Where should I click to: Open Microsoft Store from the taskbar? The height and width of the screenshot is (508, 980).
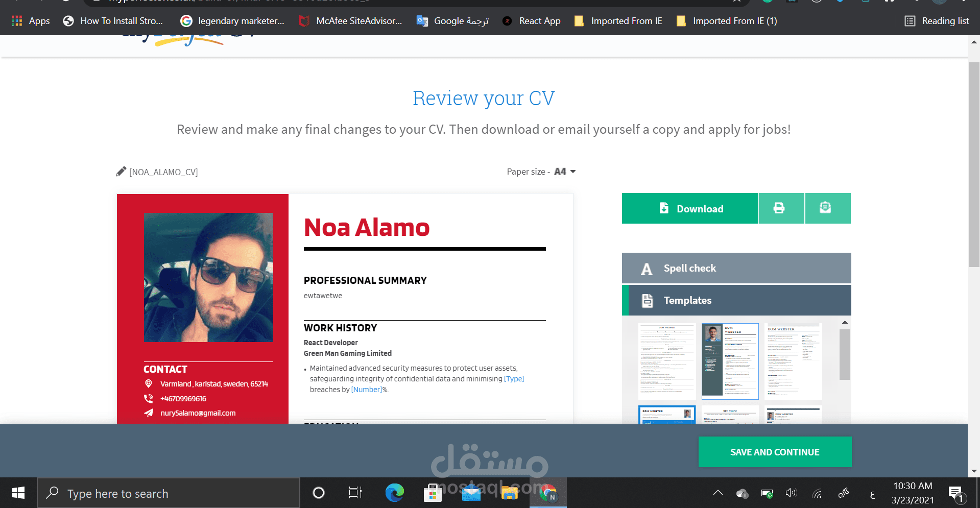click(x=433, y=493)
